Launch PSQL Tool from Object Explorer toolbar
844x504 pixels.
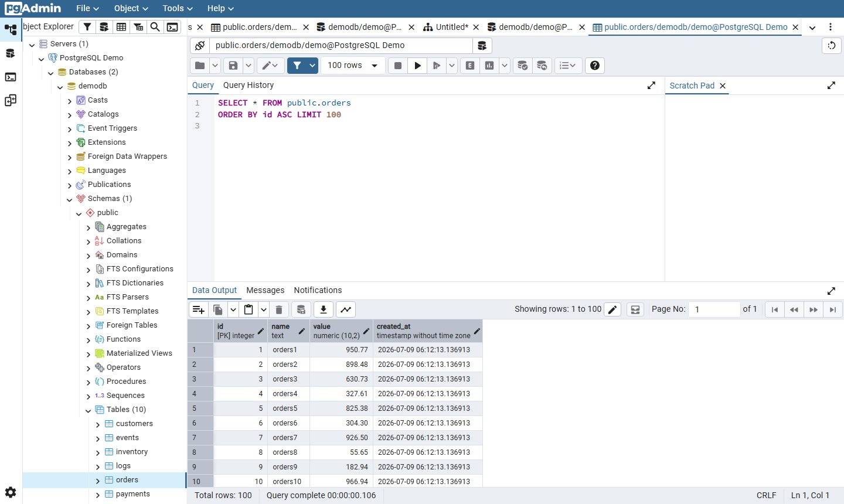pyautogui.click(x=172, y=27)
